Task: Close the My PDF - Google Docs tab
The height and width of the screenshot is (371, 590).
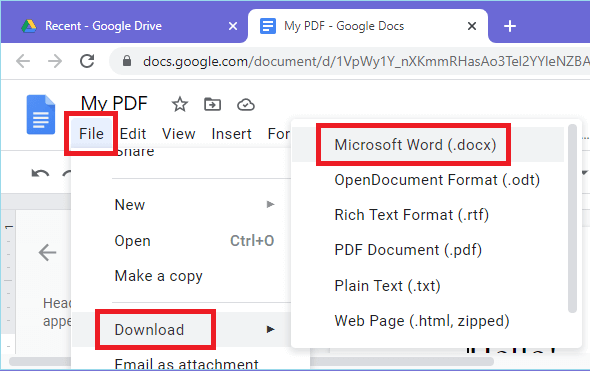Action: (x=472, y=26)
